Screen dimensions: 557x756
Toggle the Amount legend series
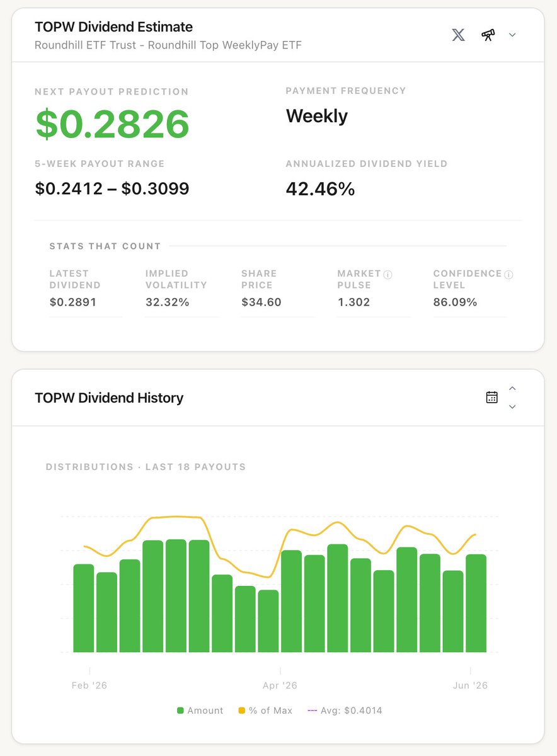tap(200, 711)
